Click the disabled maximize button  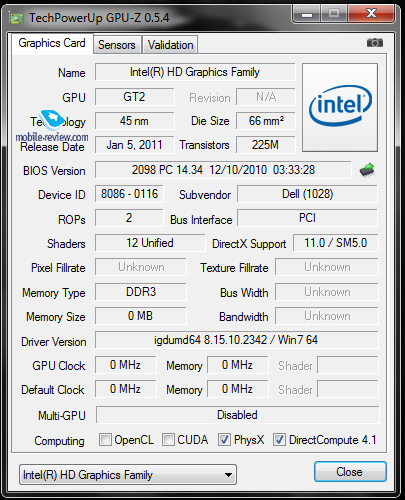[x=334, y=14]
